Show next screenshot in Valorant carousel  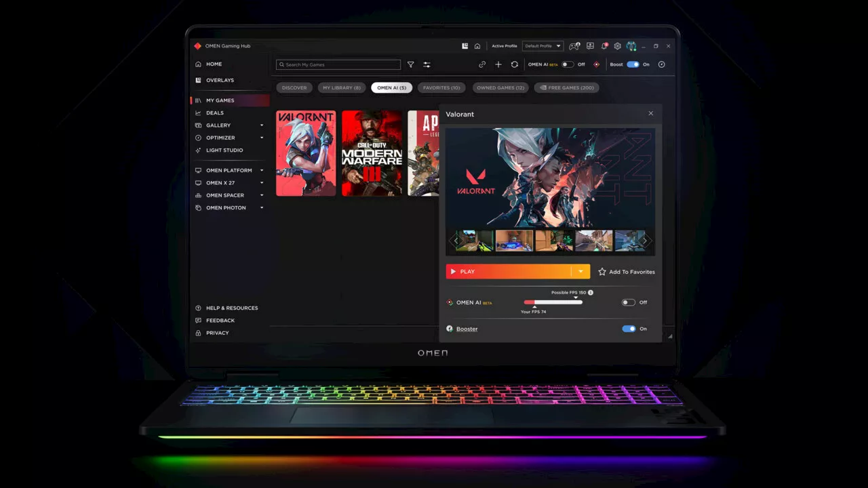coord(645,241)
